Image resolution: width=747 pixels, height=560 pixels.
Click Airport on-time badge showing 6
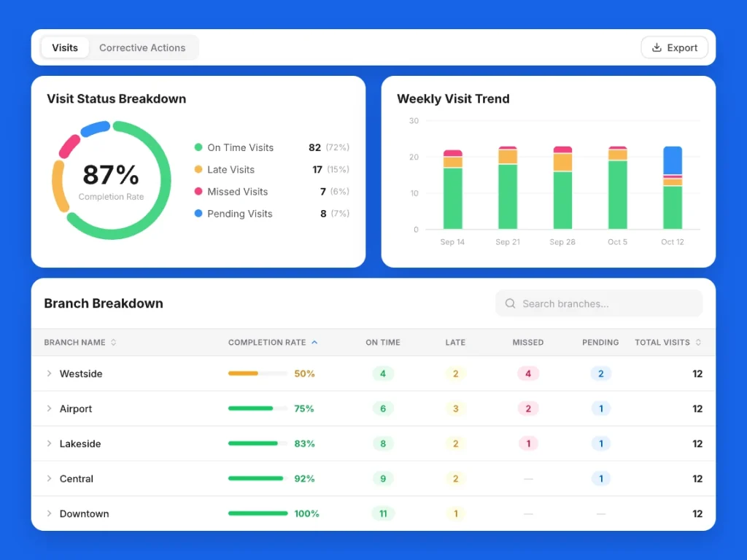point(383,408)
